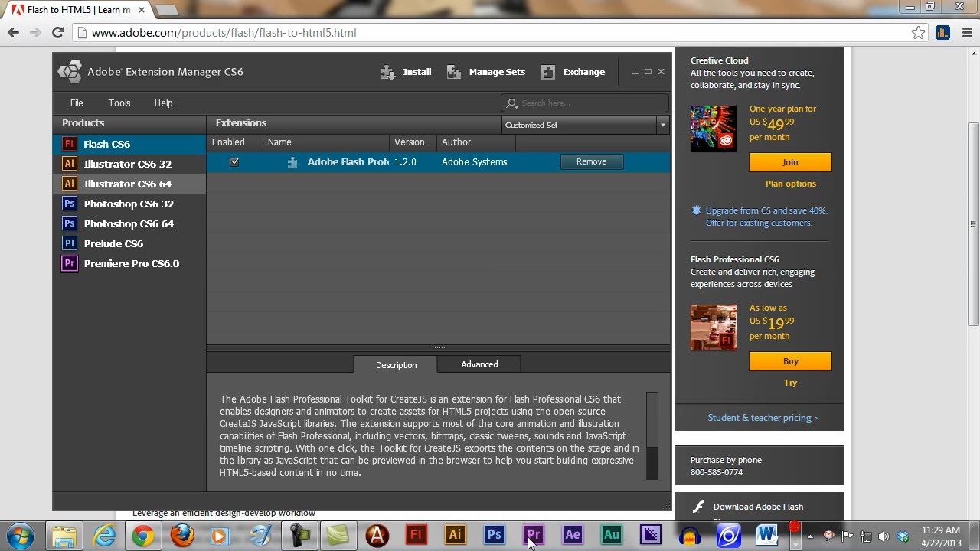Switch to the Description tab
Screen dimensions: 980x551
tap(396, 365)
